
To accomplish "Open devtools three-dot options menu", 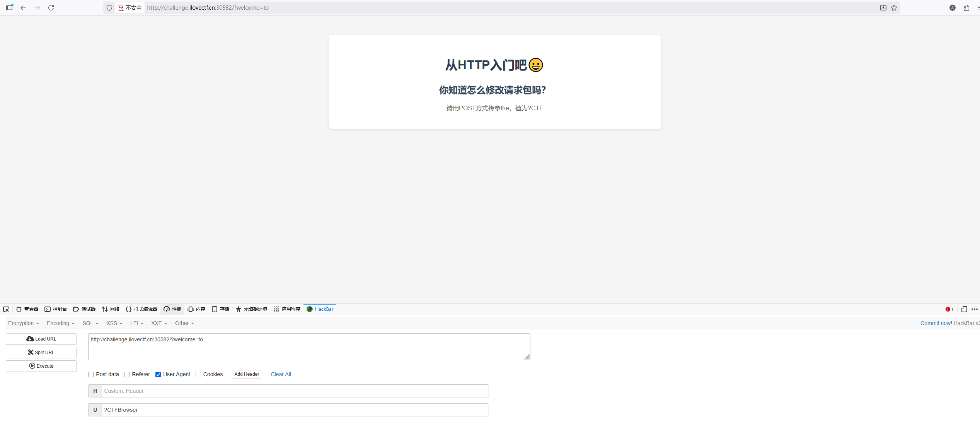I will coord(975,309).
